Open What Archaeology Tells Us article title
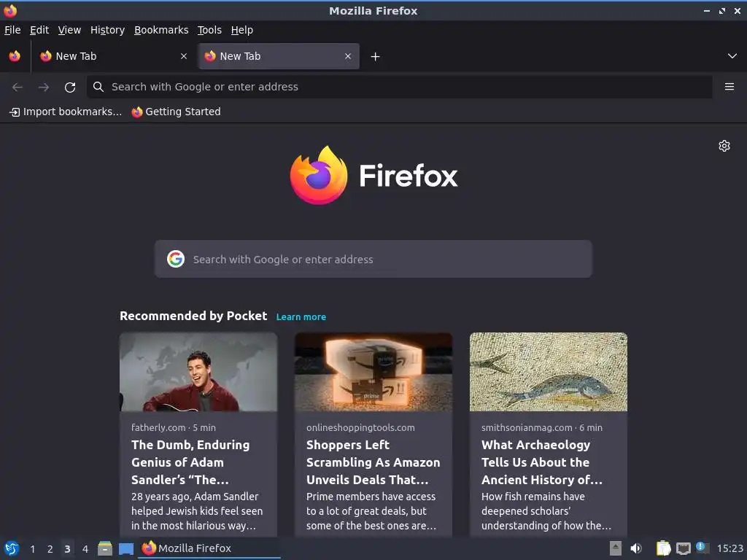Screen dimensions: 747x560 tap(542, 462)
